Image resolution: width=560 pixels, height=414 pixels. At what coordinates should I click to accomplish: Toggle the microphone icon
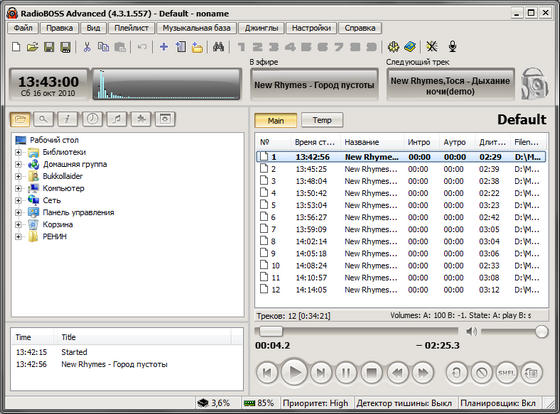coord(452,47)
